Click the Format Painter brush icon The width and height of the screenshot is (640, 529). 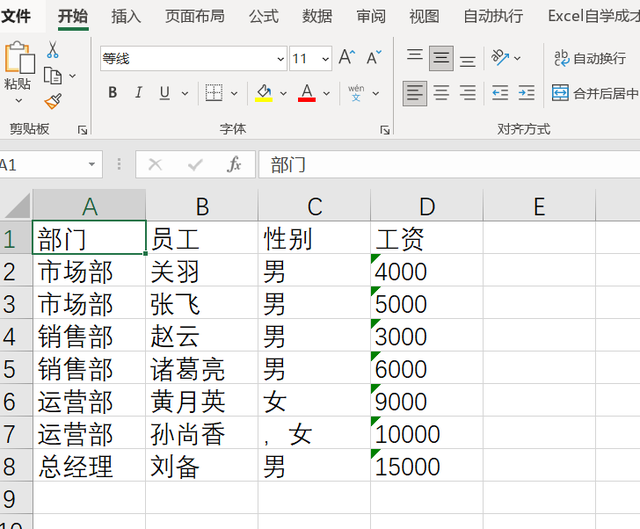pos(53,102)
